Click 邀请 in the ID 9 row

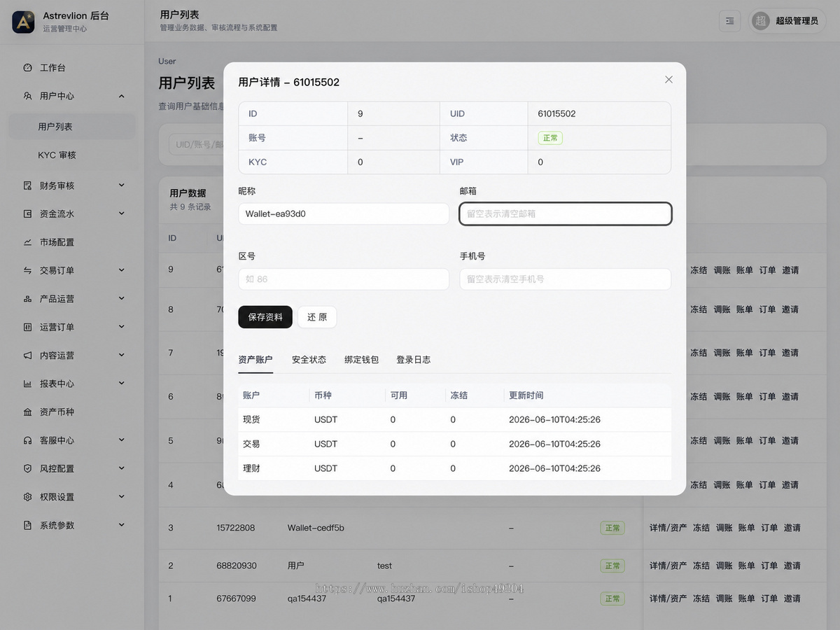790,270
